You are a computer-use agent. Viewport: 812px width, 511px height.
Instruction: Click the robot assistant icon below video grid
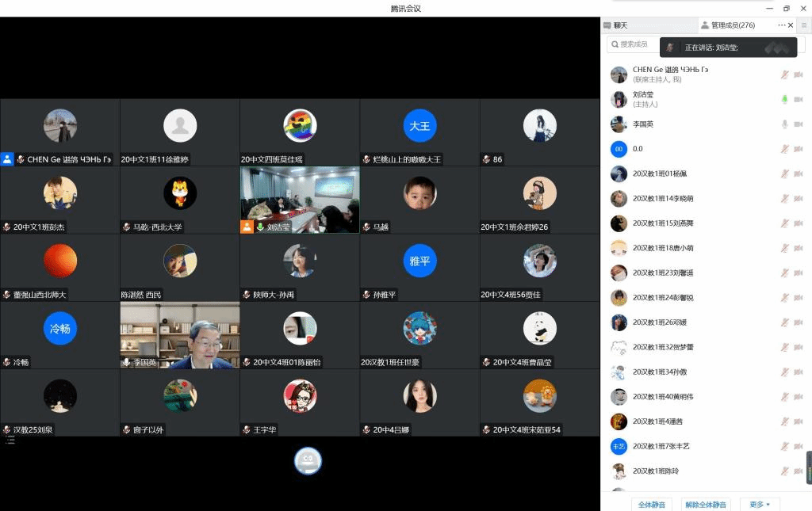pos(308,461)
